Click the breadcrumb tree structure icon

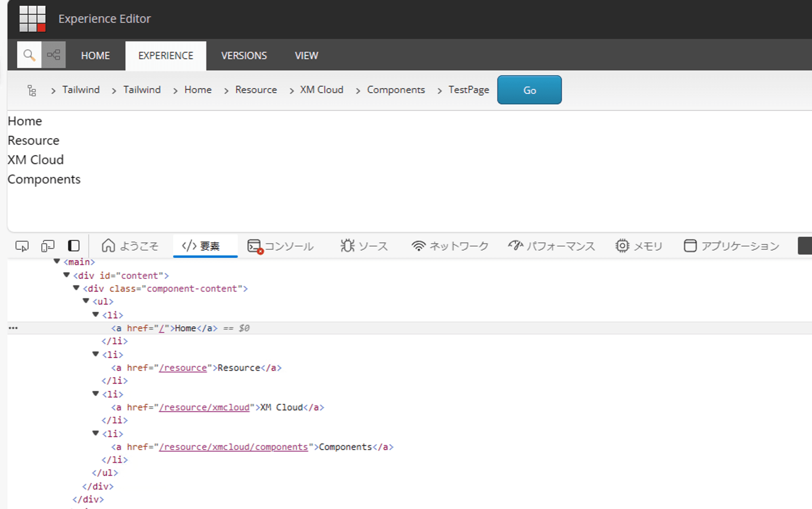(32, 90)
